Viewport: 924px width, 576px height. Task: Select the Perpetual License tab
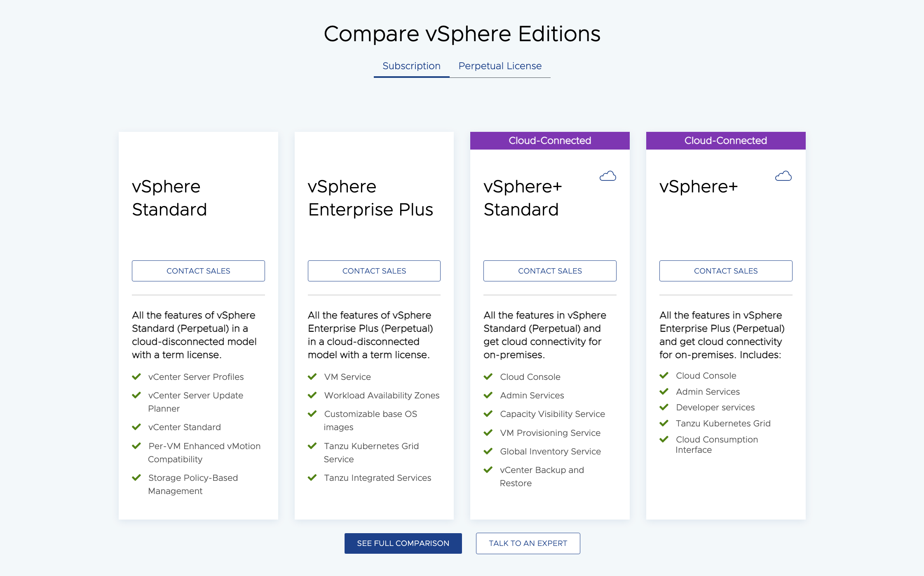pyautogui.click(x=500, y=65)
